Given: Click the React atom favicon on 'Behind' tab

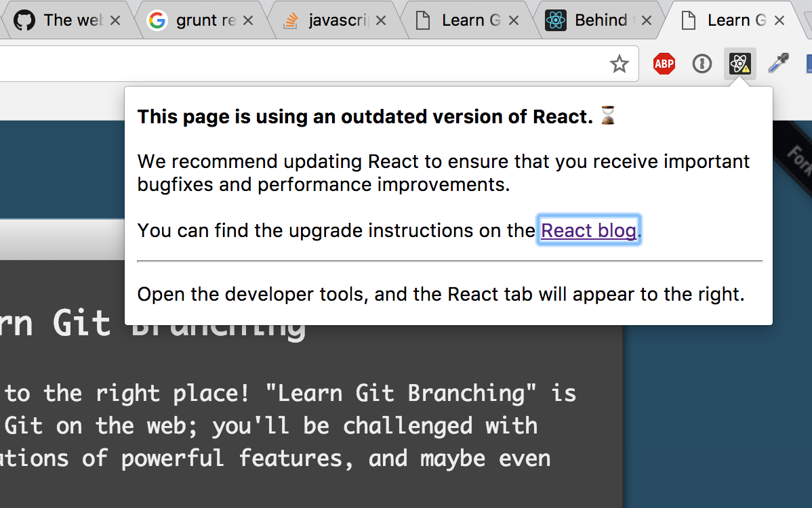Looking at the screenshot, I should click(x=556, y=20).
